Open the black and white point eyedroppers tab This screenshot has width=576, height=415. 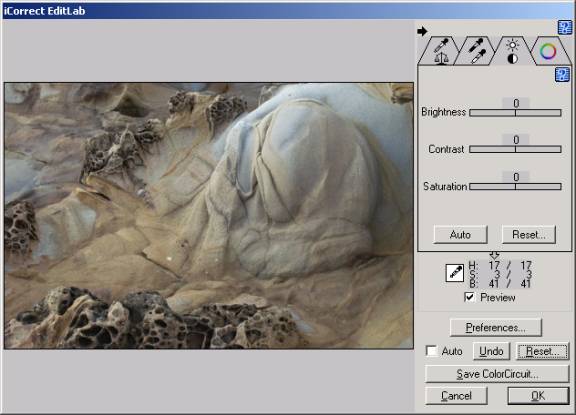[x=476, y=52]
